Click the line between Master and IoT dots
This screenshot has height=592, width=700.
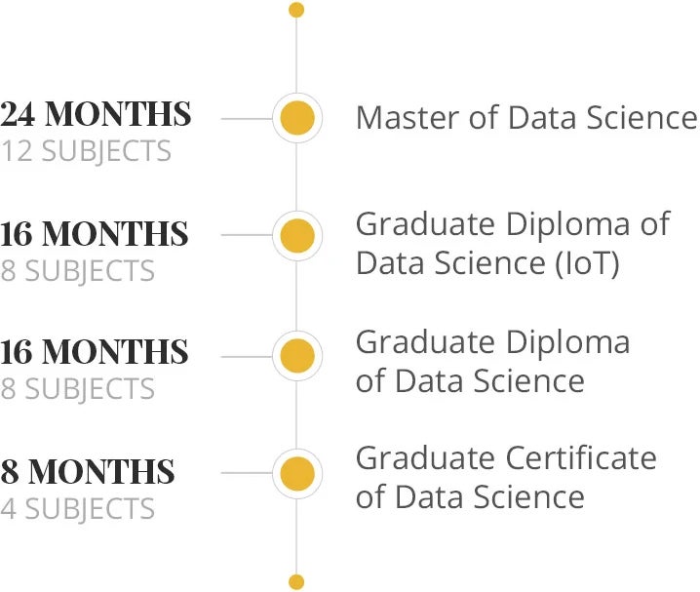point(296,177)
